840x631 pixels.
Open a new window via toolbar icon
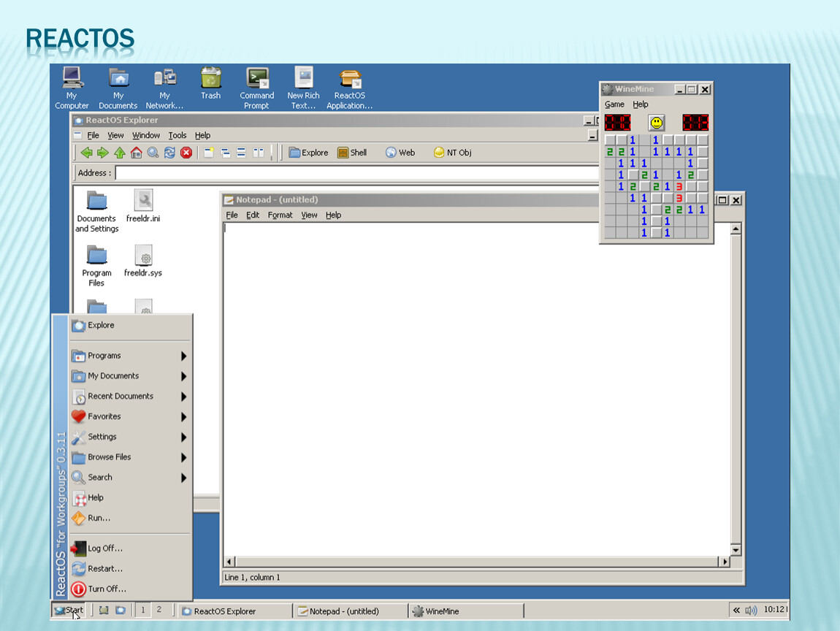click(208, 153)
